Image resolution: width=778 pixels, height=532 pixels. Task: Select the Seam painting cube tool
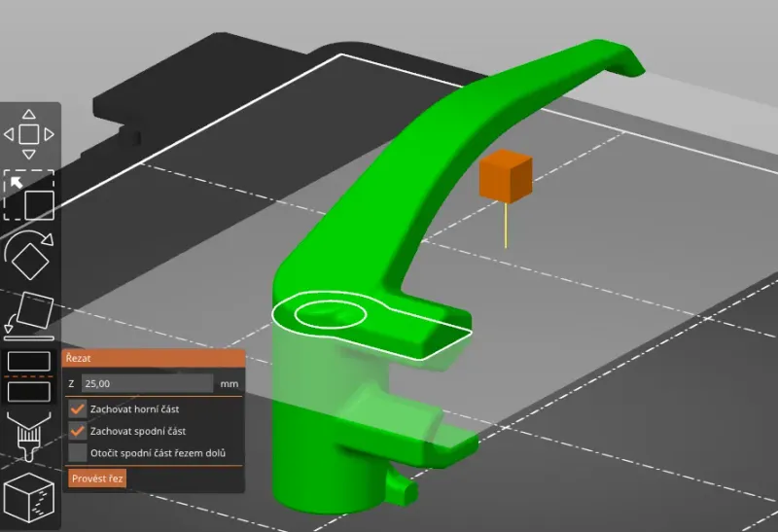pyautogui.click(x=29, y=497)
